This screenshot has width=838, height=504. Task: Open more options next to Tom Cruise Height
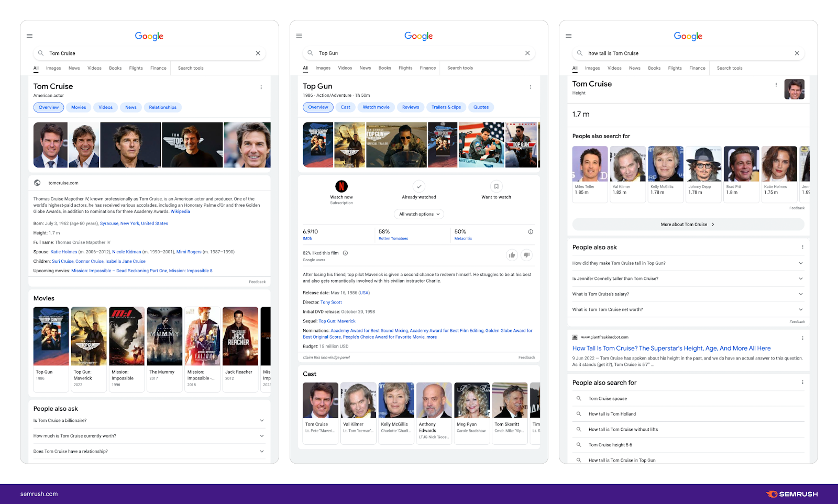pyautogui.click(x=776, y=85)
